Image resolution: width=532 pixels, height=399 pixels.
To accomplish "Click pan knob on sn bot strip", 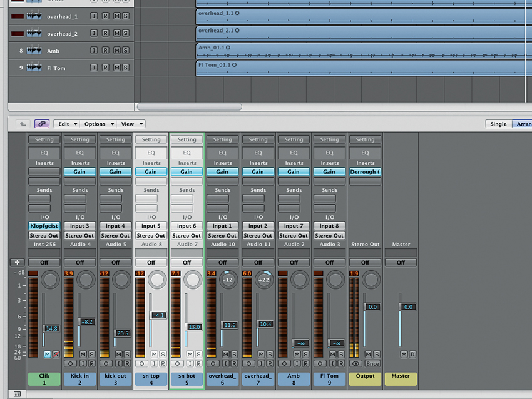I will (x=193, y=280).
